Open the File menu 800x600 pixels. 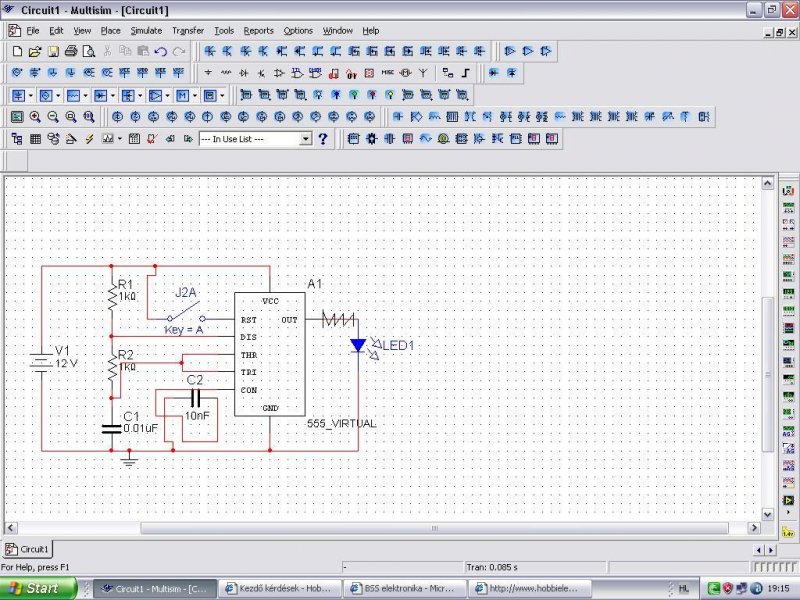click(x=33, y=31)
